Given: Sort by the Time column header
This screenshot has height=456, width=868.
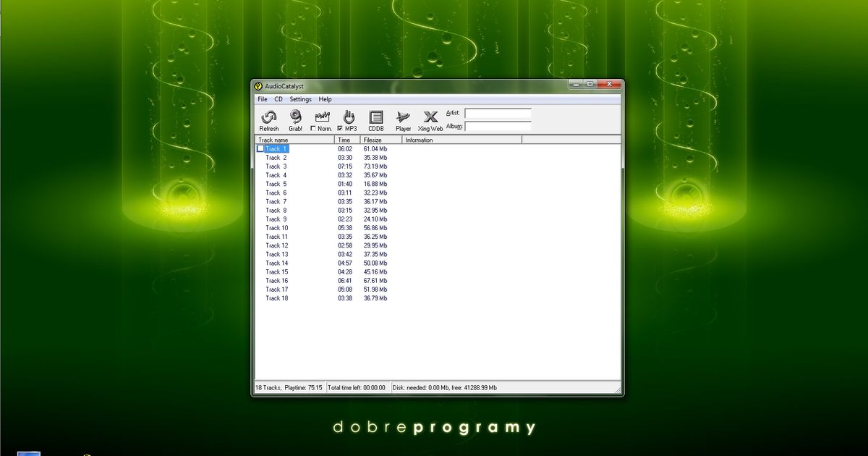Looking at the screenshot, I should tap(348, 140).
